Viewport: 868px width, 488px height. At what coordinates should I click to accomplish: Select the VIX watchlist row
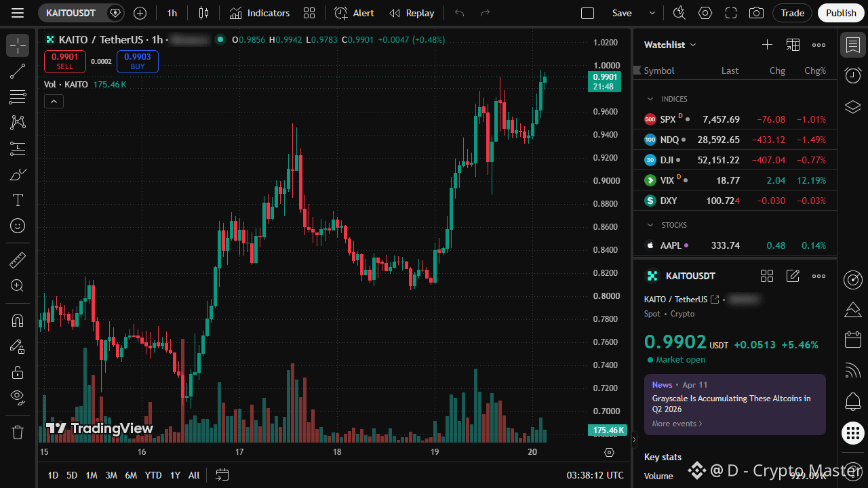click(735, 180)
